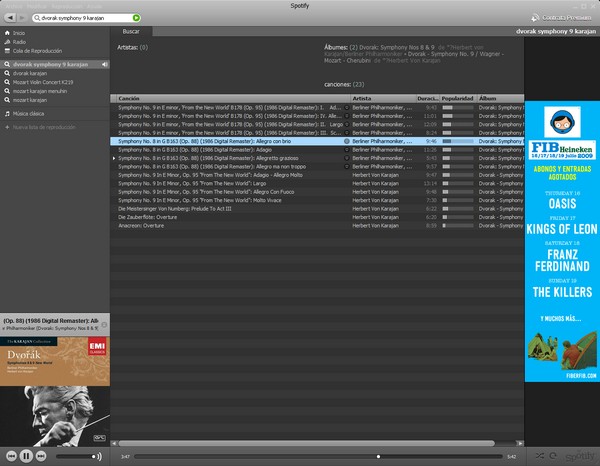Screen dimensions: 600x466
Task: Sort the list by the Álbum column
Action: [501, 98]
